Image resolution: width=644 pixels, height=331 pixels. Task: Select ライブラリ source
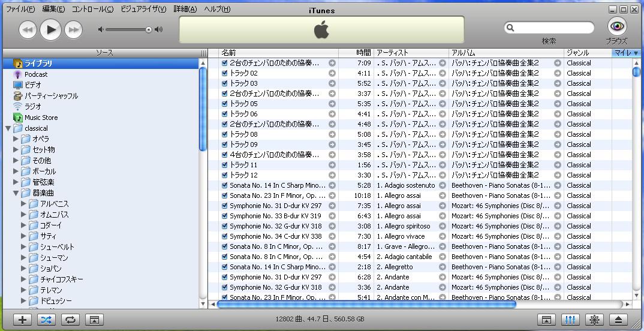click(x=101, y=63)
